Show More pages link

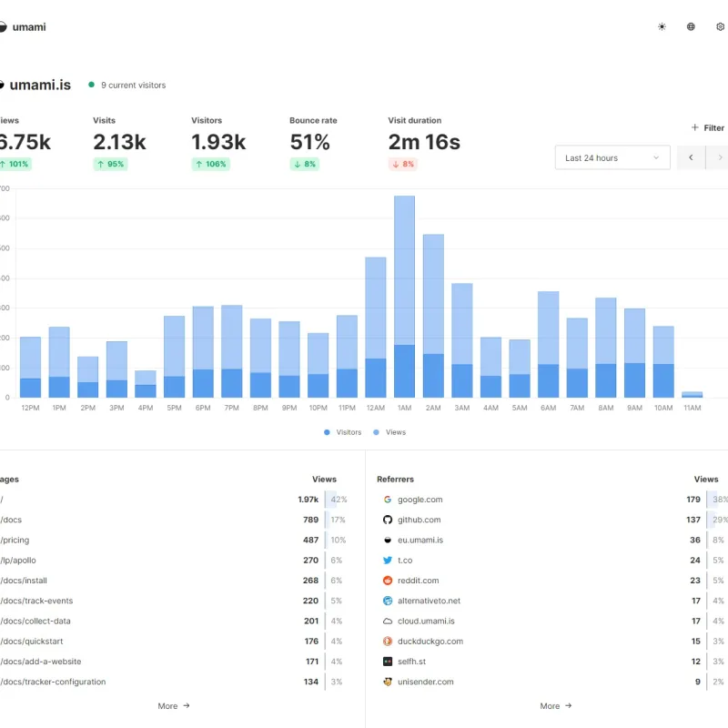pos(174,706)
